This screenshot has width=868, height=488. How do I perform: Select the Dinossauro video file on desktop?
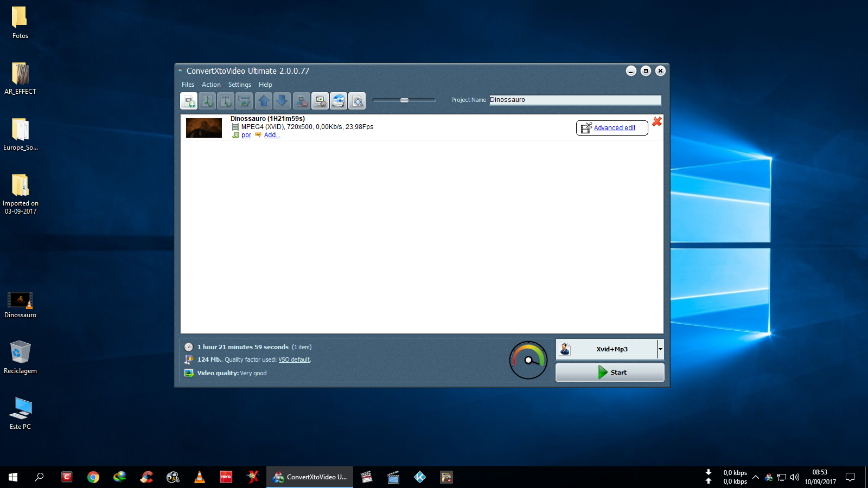20,305
